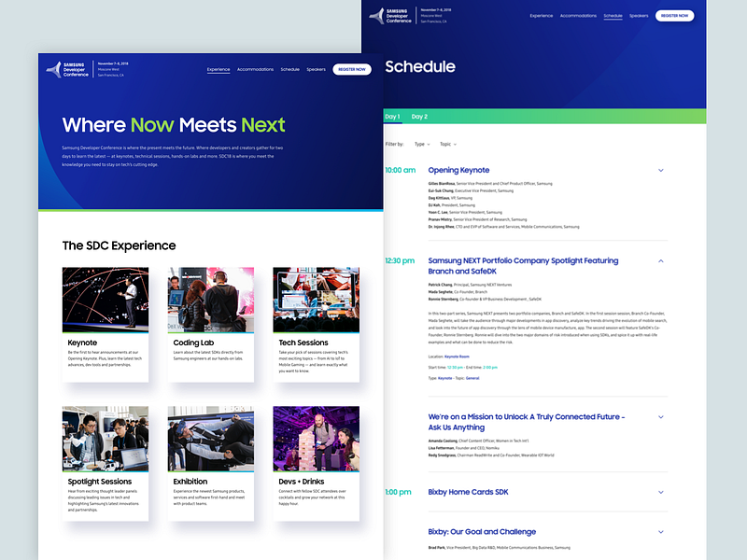Open Speakers nav link on Schedule page
This screenshot has width=747, height=560.
[x=639, y=16]
